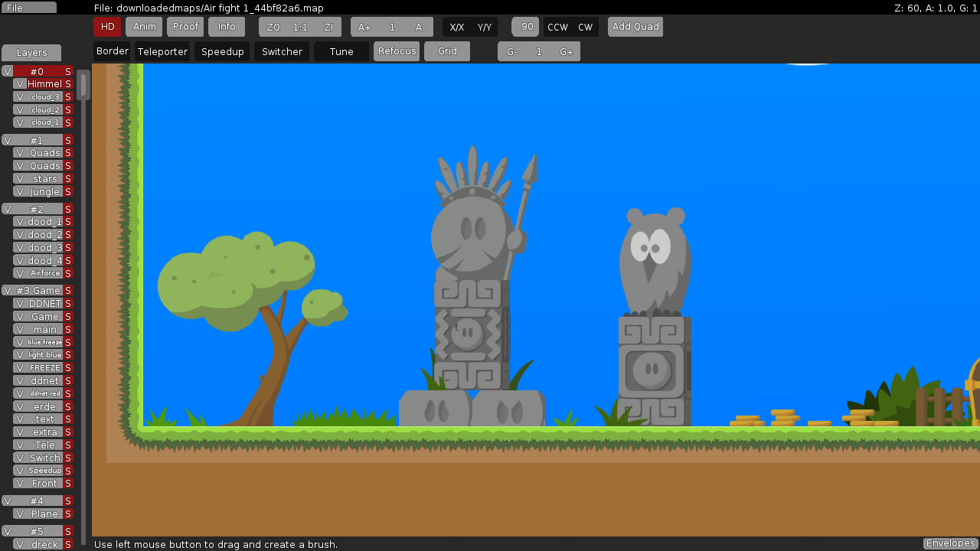
Task: Flip brush vertically with Y/Y
Action: [x=484, y=27]
